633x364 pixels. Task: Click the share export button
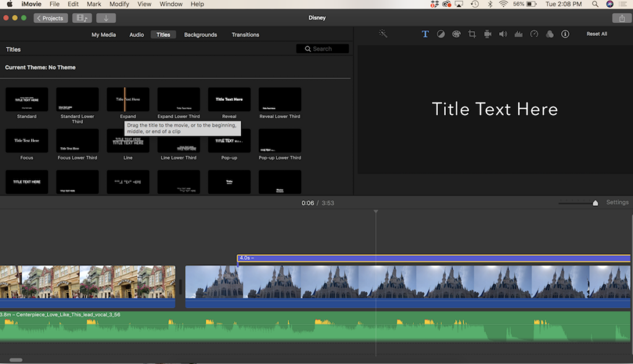(x=621, y=18)
